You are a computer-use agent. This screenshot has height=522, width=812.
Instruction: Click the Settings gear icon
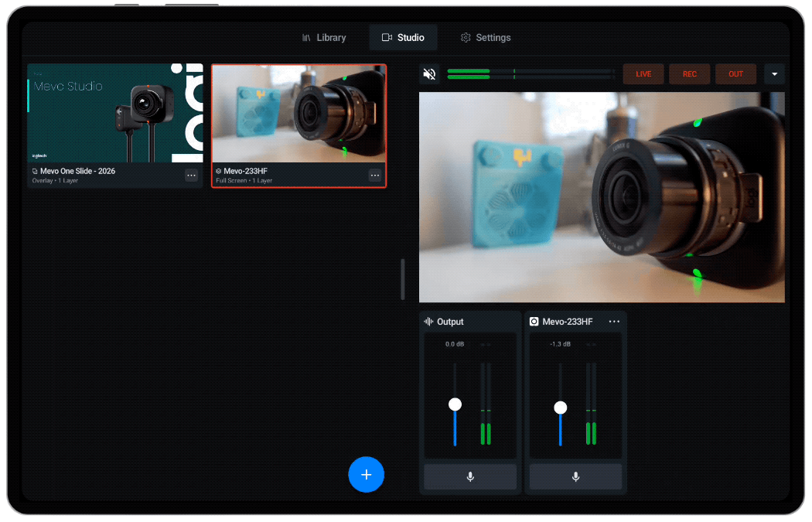[x=465, y=37]
